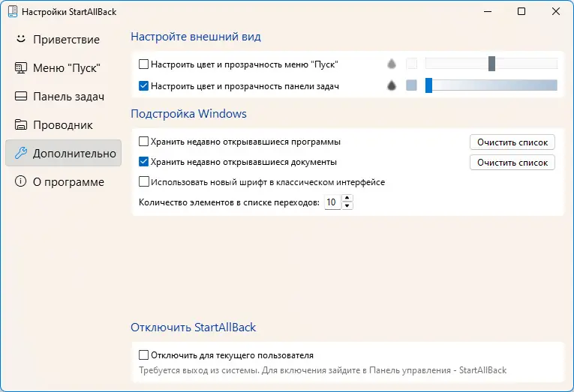
Task: Click the wrench icon beside Дополнительно
Action: click(21, 154)
